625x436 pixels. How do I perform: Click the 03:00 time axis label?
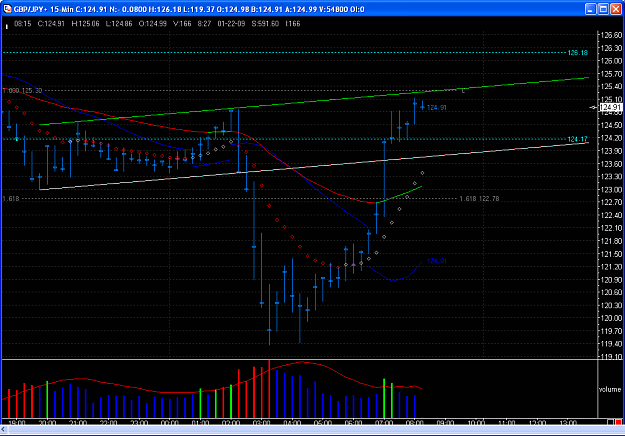click(x=261, y=422)
